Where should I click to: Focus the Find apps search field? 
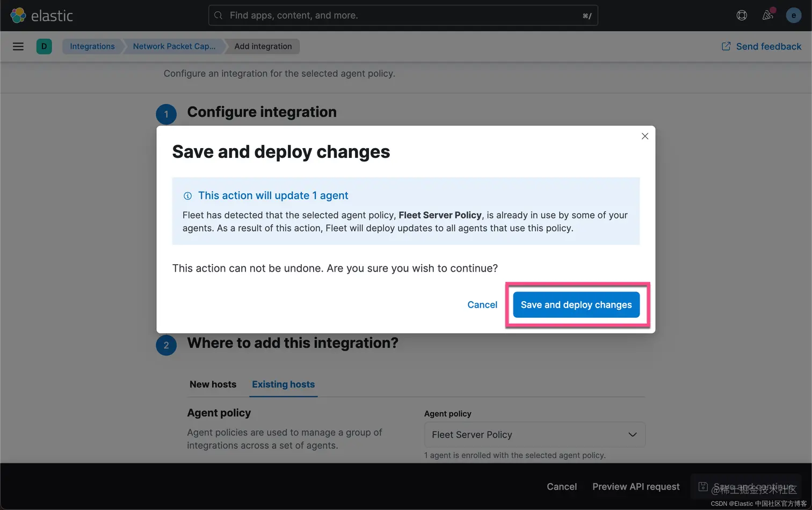click(403, 16)
